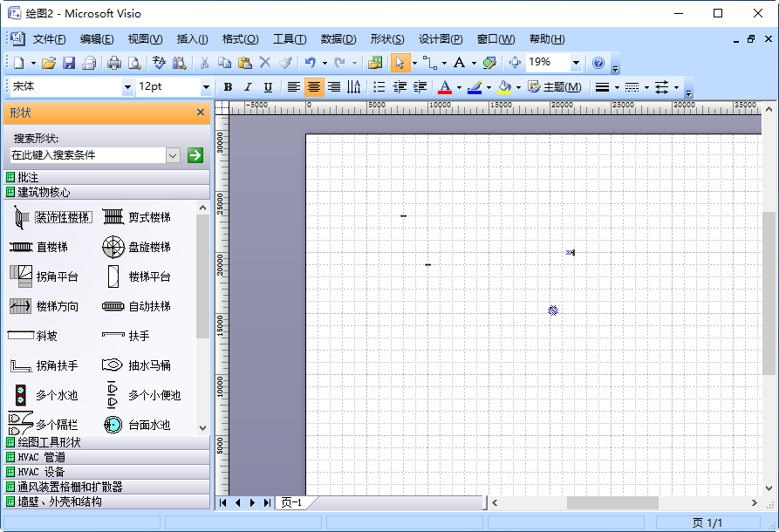Expand the HVAC 设备 stencil
The height and width of the screenshot is (532, 779).
click(x=106, y=472)
